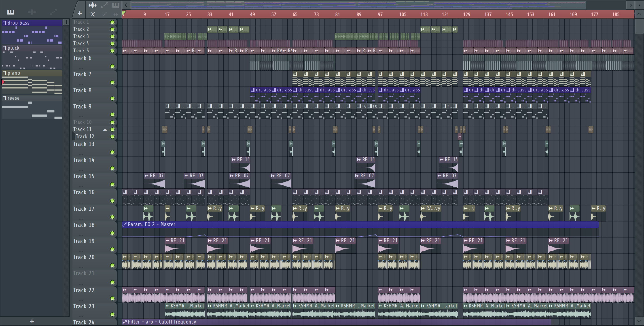Open menu of first pattern clip on Track 16
644x326 pixels.
pos(125,192)
